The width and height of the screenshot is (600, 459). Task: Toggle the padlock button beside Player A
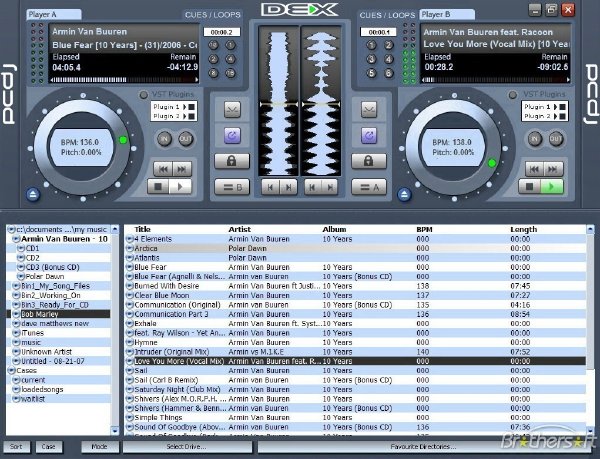coord(232,161)
